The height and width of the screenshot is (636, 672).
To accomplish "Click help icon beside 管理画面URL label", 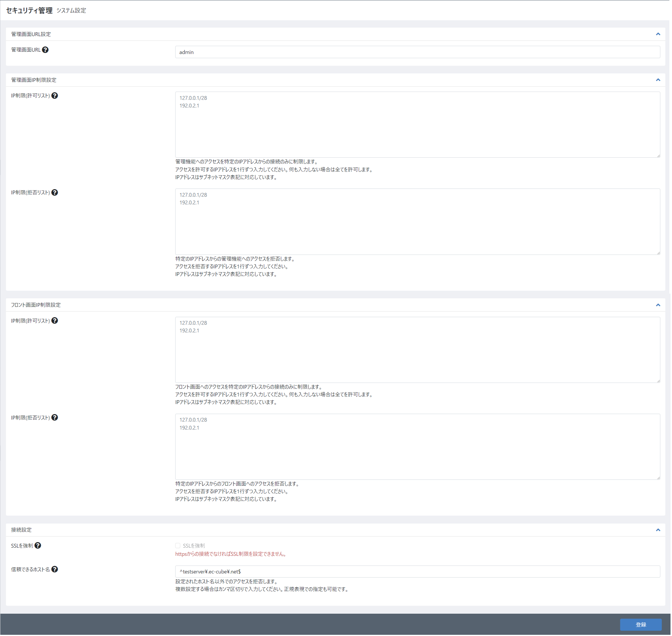I will (45, 50).
